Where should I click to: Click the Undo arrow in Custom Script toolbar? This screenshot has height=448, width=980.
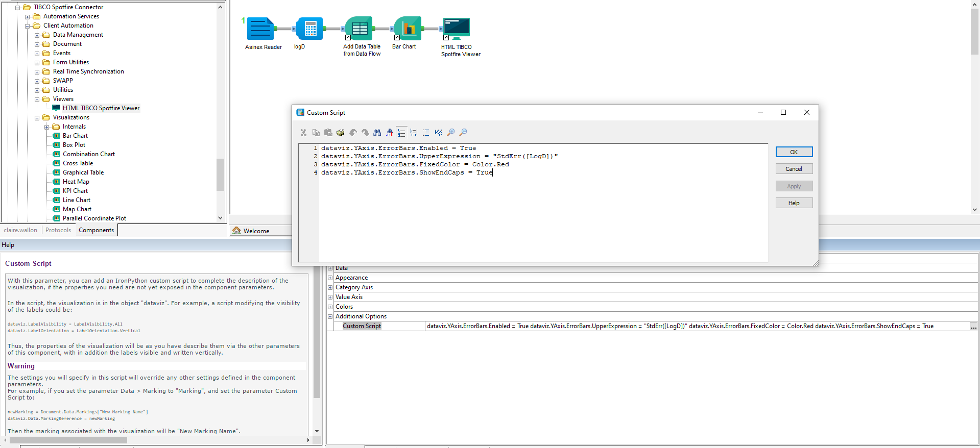coord(353,133)
